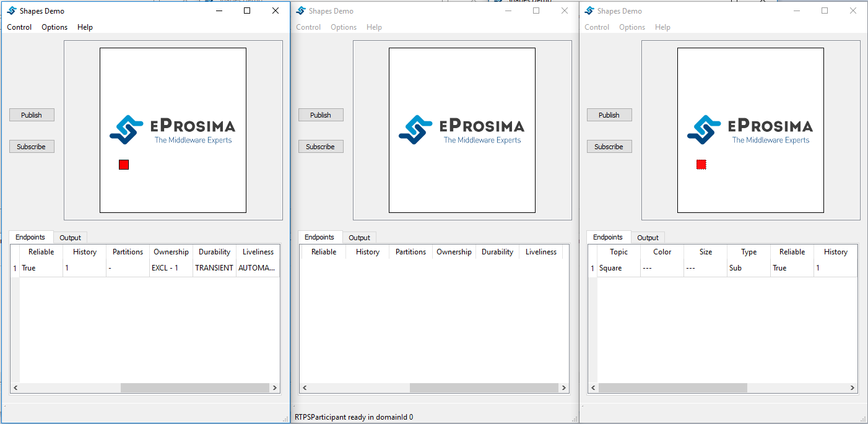This screenshot has width=868, height=424.
Task: Open the Options menu in the left window
Action: tap(54, 27)
